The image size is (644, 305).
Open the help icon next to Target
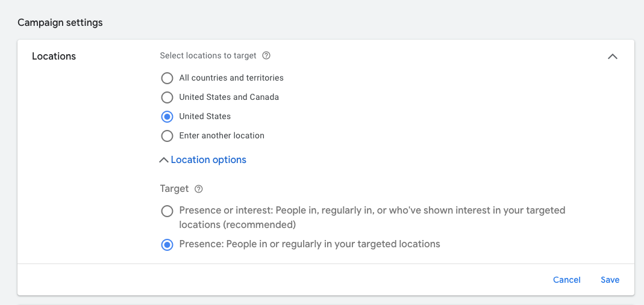(199, 189)
